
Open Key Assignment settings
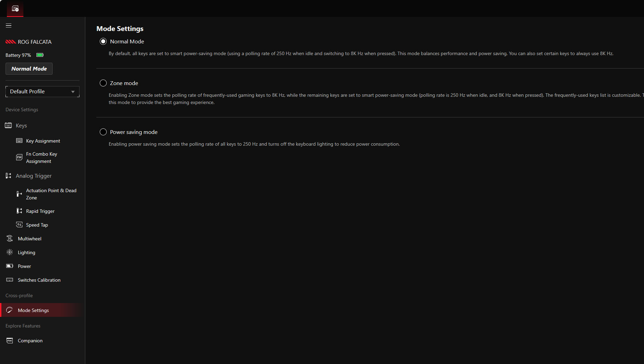tap(43, 141)
